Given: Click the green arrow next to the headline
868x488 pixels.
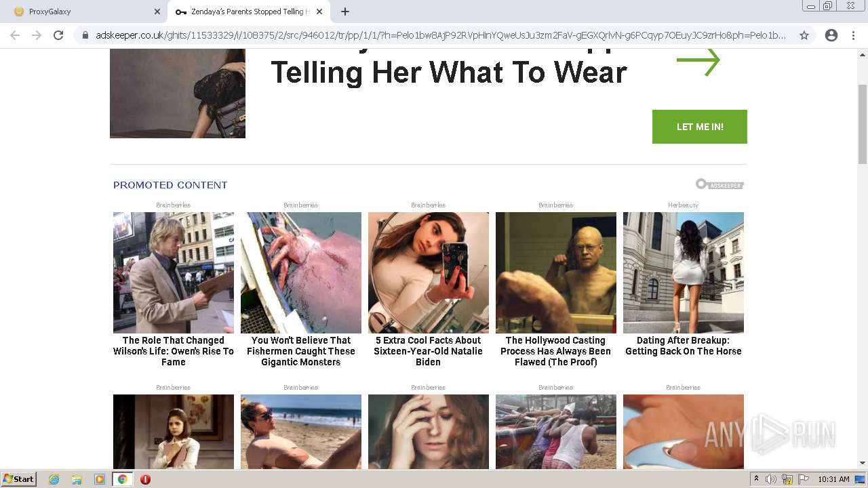Looking at the screenshot, I should [698, 61].
